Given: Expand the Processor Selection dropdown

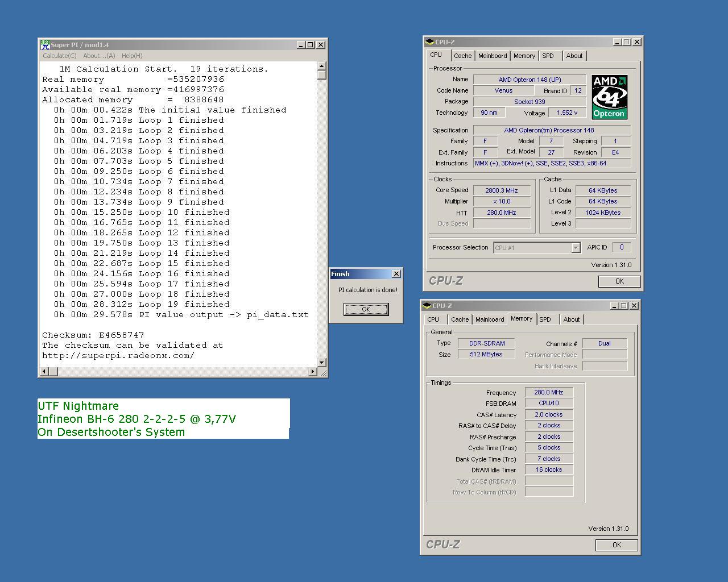Looking at the screenshot, I should [x=576, y=248].
